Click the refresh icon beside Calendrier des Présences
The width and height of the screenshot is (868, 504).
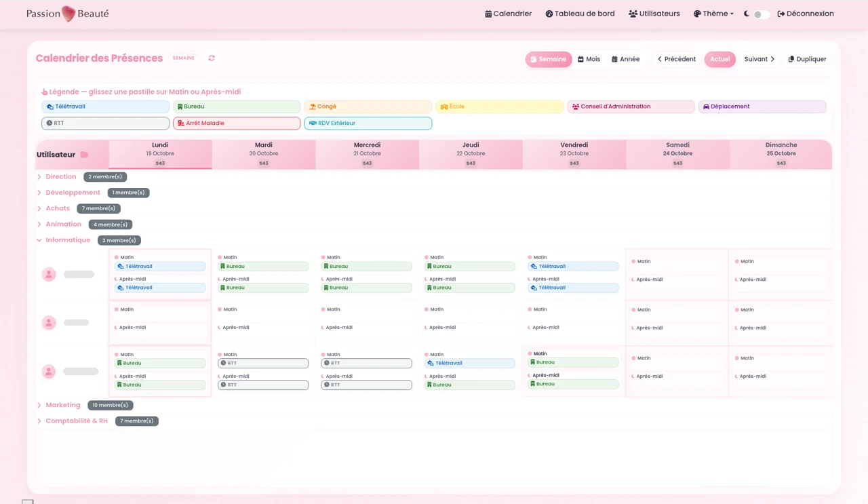point(212,58)
